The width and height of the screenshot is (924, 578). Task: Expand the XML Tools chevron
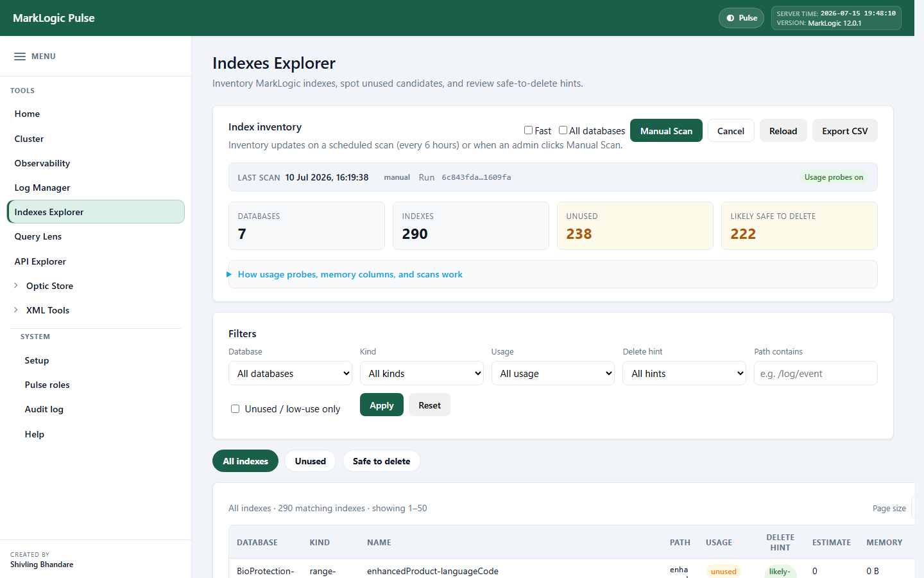pyautogui.click(x=16, y=310)
